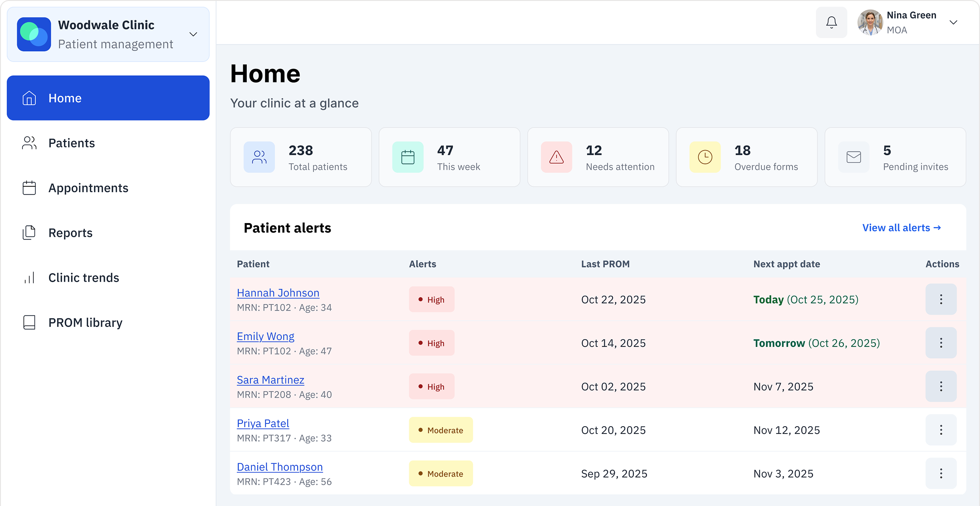Click the Total patients stat card
Image resolution: width=980 pixels, height=506 pixels.
tap(301, 157)
